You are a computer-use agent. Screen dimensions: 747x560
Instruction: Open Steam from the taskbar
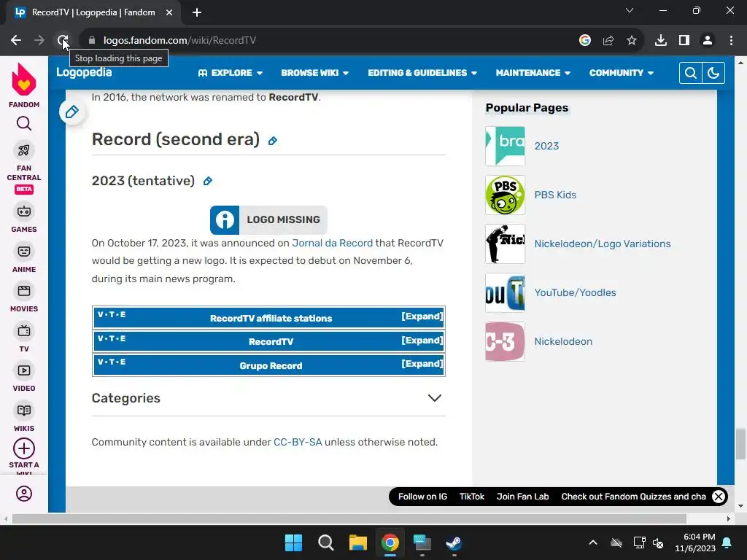[454, 542]
